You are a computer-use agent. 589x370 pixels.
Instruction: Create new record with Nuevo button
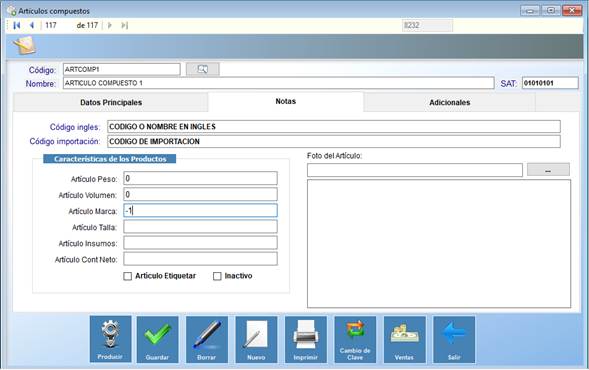[x=256, y=339]
